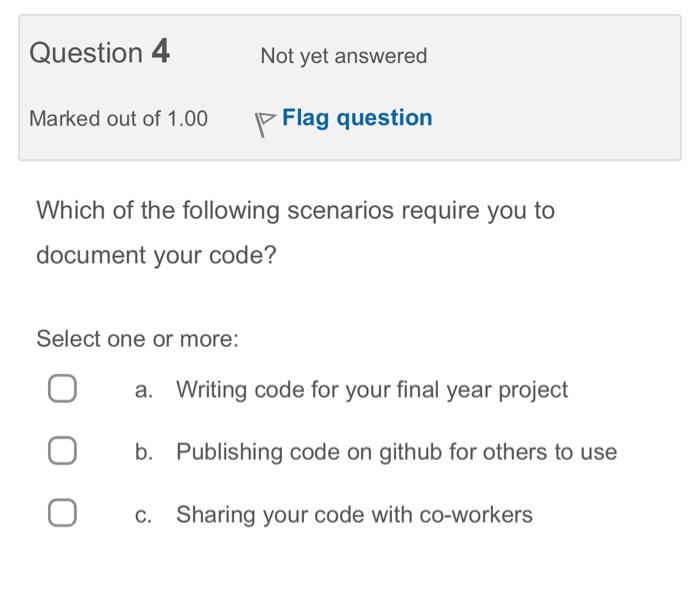Click the Select one or more prompt
This screenshot has height=594, width=700.
(x=138, y=339)
